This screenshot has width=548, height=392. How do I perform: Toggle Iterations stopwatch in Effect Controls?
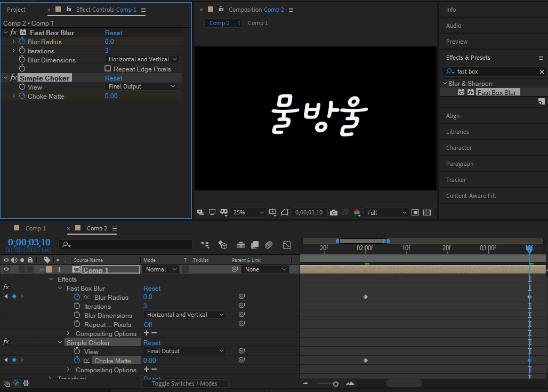[22, 50]
